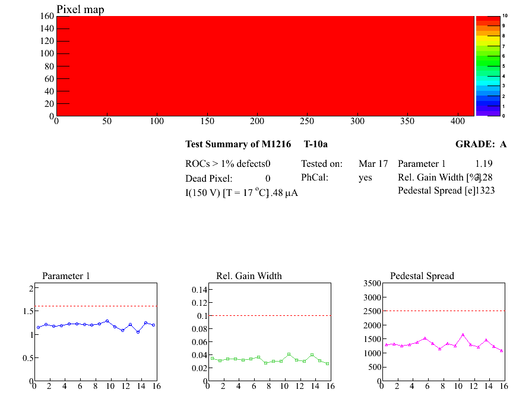Select the "Mar 17" test date

click(x=373, y=164)
